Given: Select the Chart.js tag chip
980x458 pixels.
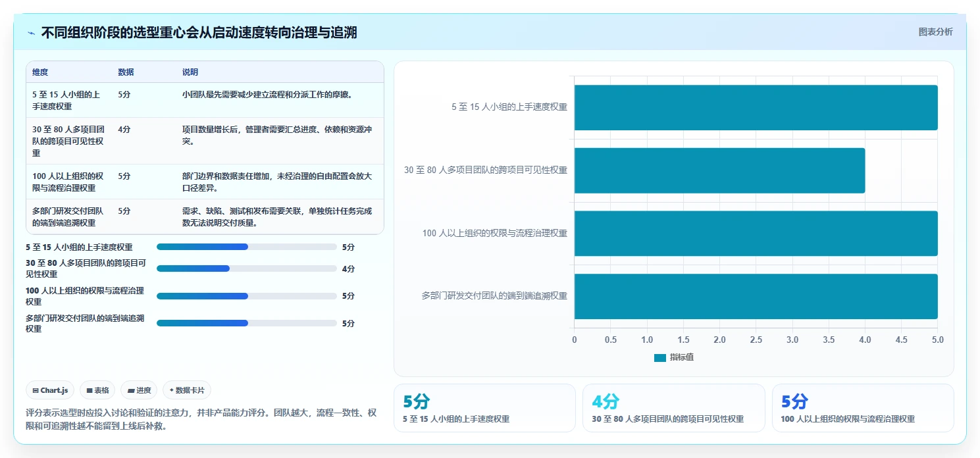Looking at the screenshot, I should click(x=51, y=390).
